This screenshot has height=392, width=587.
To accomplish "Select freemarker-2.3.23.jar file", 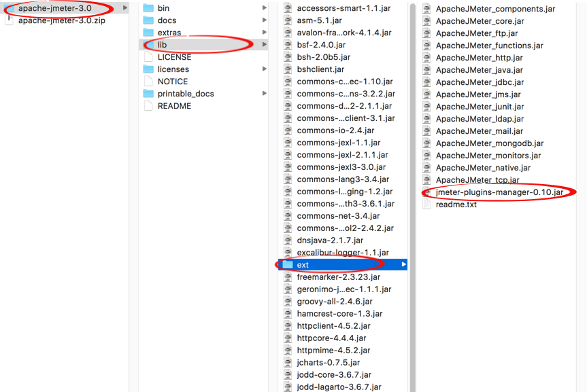I will (338, 277).
